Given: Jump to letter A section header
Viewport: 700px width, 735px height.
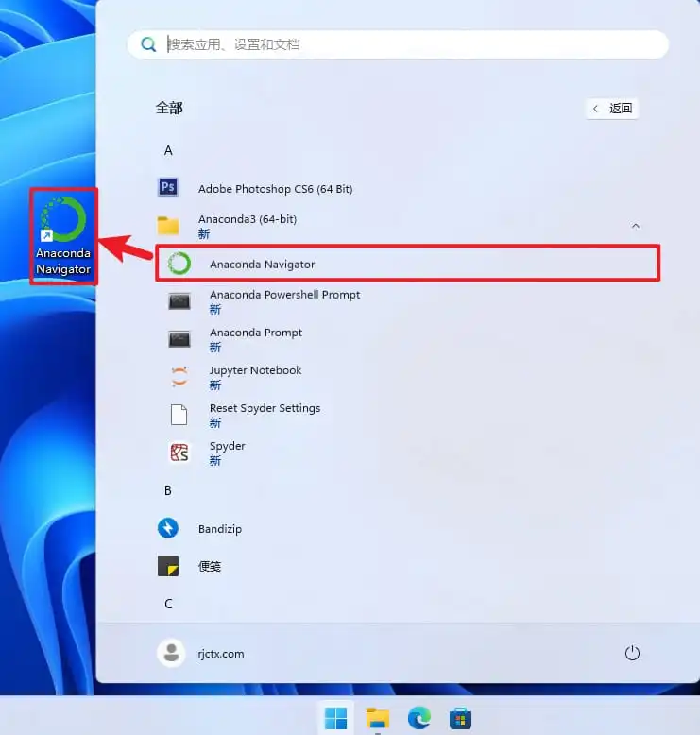Looking at the screenshot, I should tap(168, 150).
